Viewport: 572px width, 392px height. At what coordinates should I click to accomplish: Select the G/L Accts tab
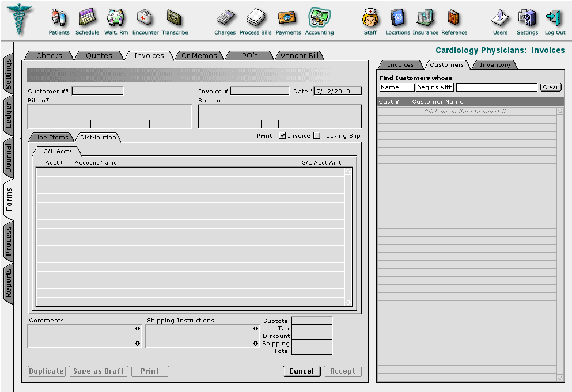tap(57, 151)
